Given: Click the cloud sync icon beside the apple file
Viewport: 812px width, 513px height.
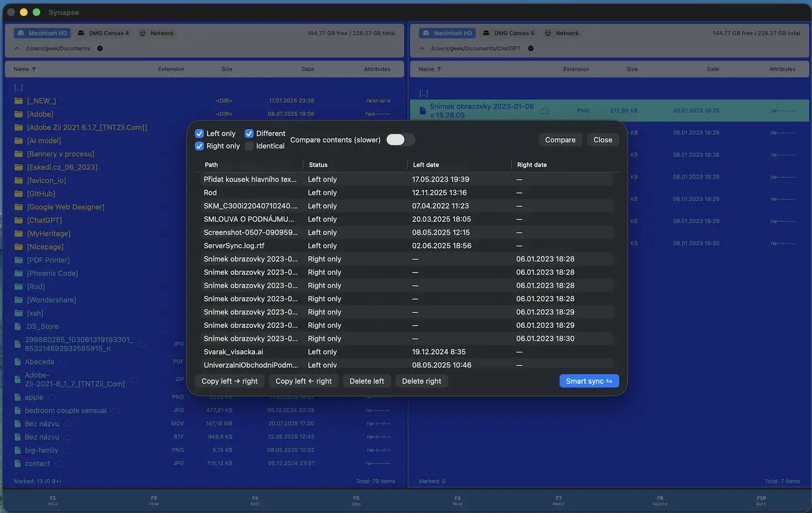Looking at the screenshot, I should click(x=51, y=396).
